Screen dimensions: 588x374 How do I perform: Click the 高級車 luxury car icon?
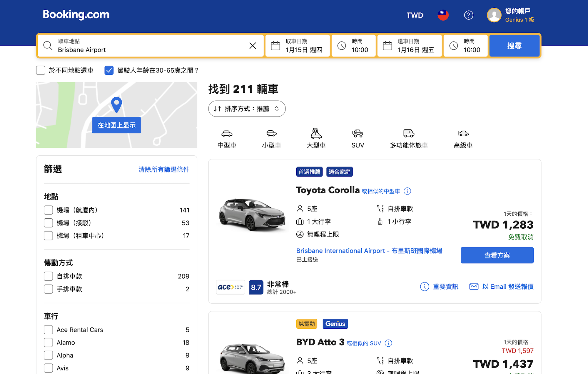[463, 134]
